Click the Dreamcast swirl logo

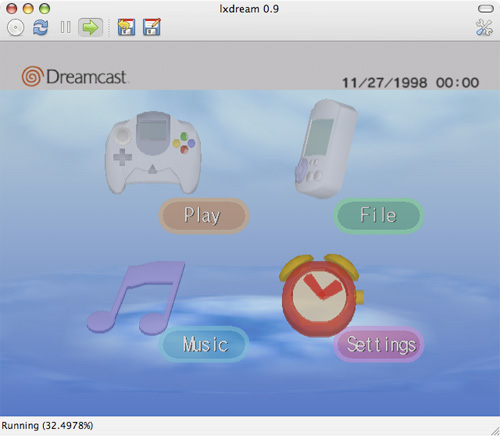32,76
